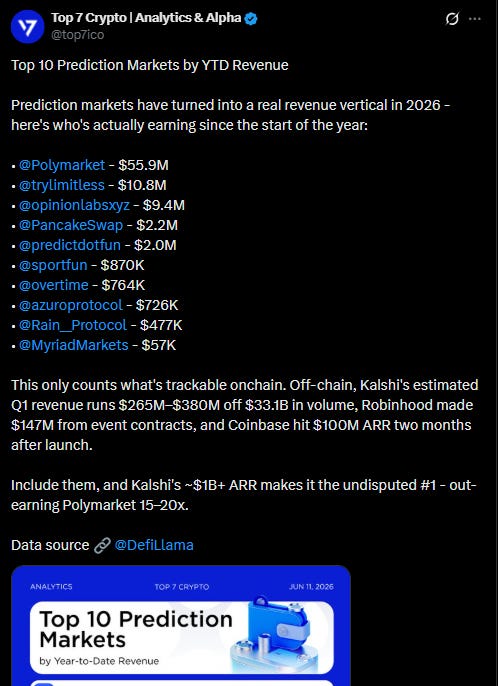Follow the @PancakeSwap mention link
This screenshot has width=498, height=686.
[x=71, y=225]
